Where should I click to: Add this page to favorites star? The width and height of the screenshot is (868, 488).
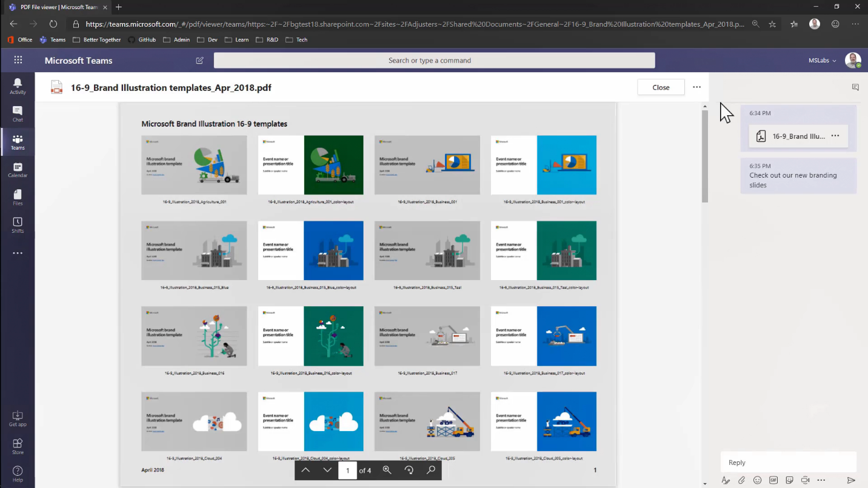click(x=772, y=24)
